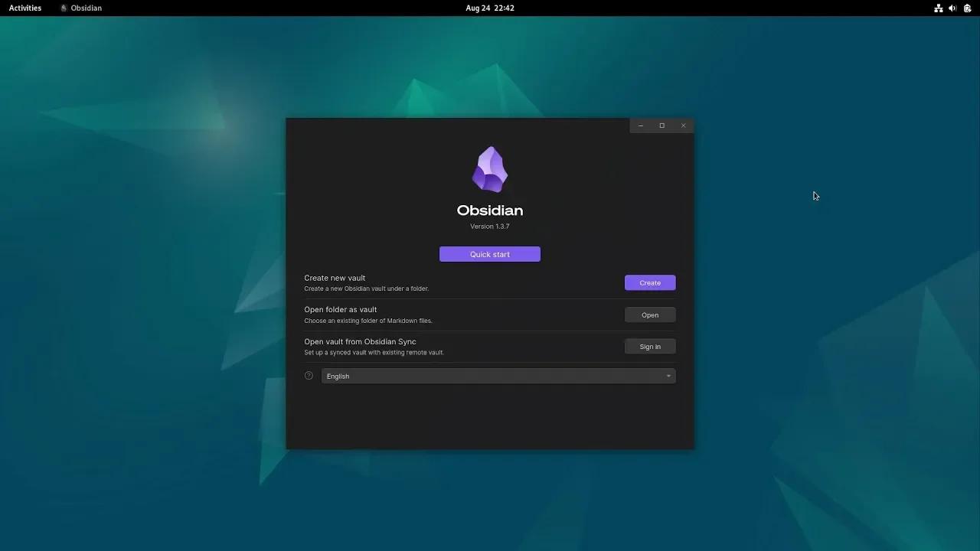Expand the language list to change languages
The width and height of the screenshot is (980, 551).
[498, 376]
